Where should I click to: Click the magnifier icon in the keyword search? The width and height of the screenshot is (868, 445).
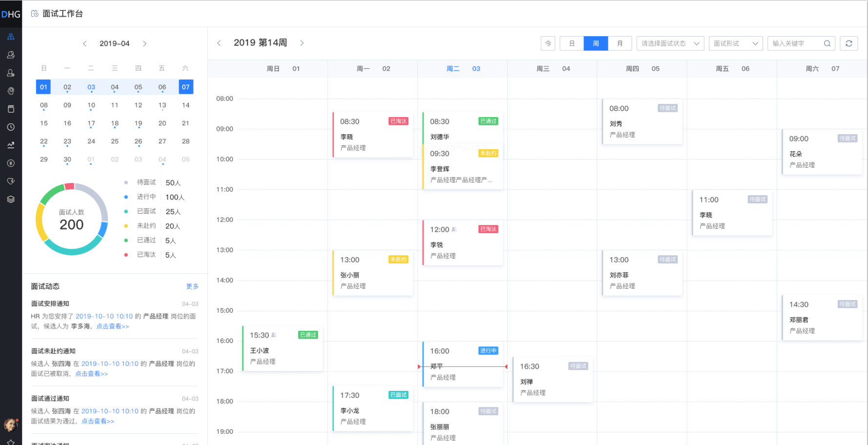[x=827, y=43]
